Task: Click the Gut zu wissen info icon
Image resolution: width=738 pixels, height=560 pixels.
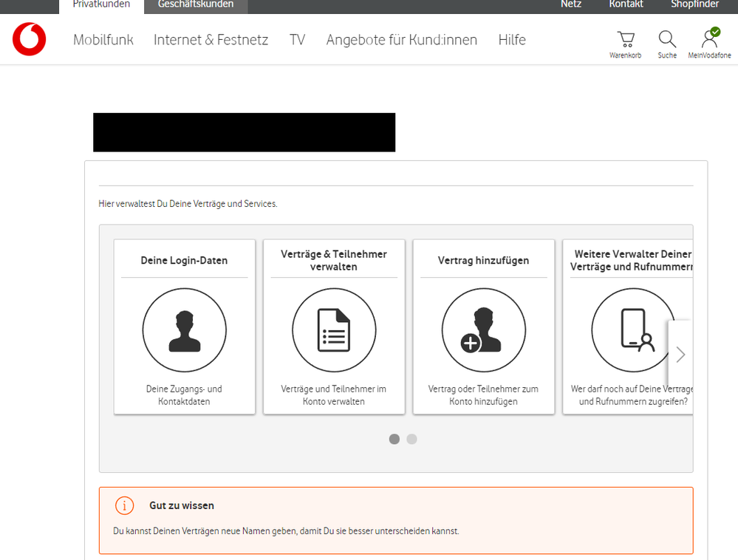Action: tap(125, 505)
